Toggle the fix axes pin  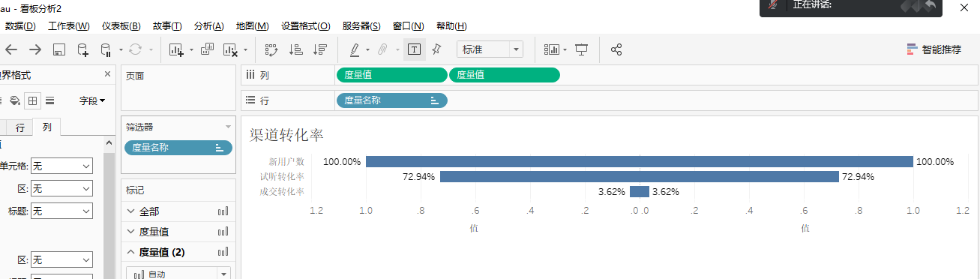click(436, 49)
